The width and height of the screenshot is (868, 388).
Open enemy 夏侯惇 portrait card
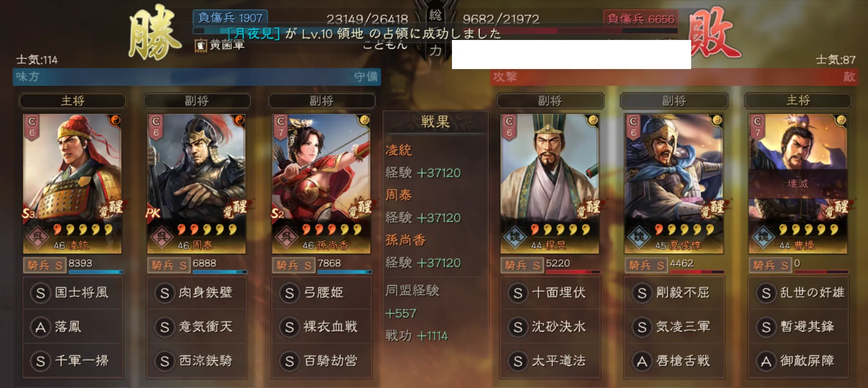pos(674,184)
